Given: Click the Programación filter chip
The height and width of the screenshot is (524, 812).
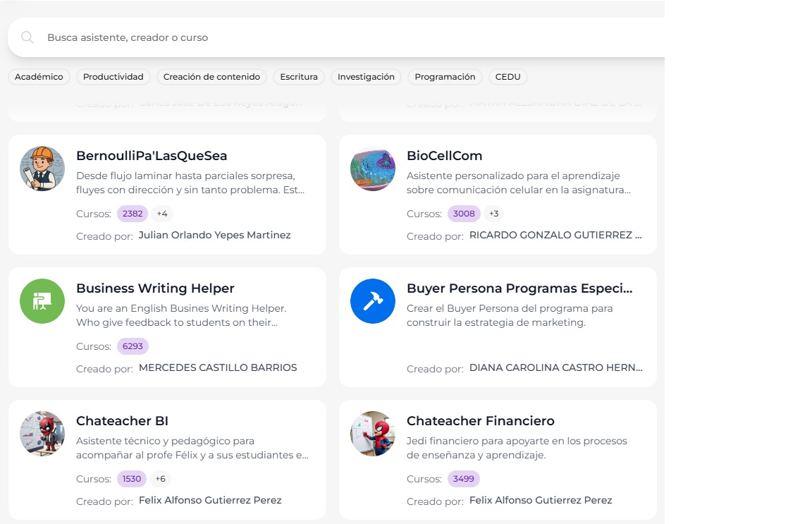Looking at the screenshot, I should pyautogui.click(x=445, y=77).
